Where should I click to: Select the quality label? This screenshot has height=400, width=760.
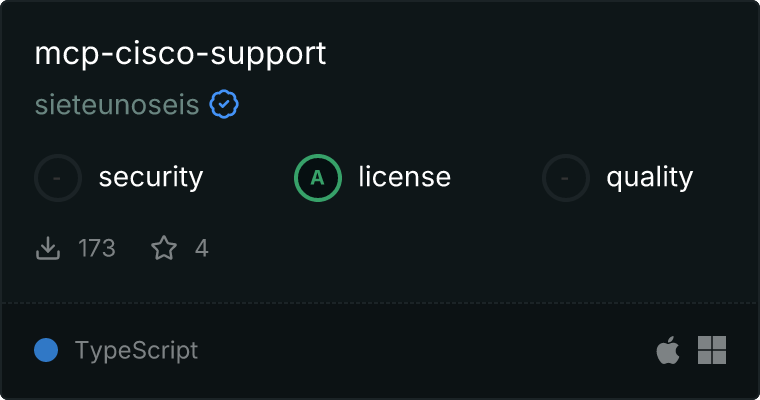coord(650,177)
